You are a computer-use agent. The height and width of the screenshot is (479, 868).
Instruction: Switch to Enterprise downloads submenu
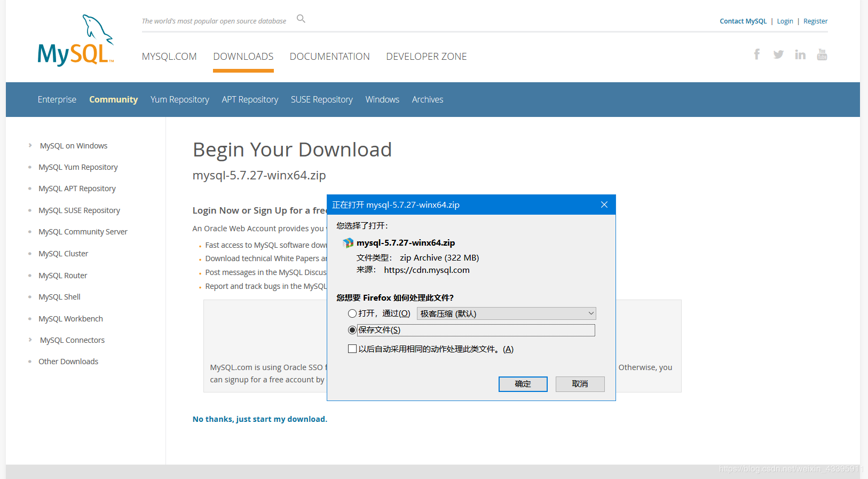(x=57, y=99)
